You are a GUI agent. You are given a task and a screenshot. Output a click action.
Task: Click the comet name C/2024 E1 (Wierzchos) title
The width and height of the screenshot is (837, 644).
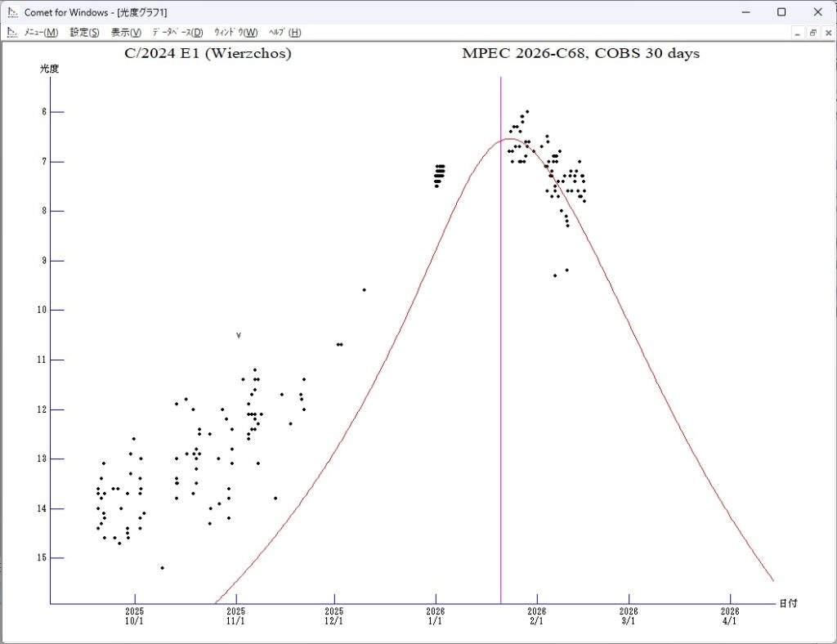(x=207, y=54)
